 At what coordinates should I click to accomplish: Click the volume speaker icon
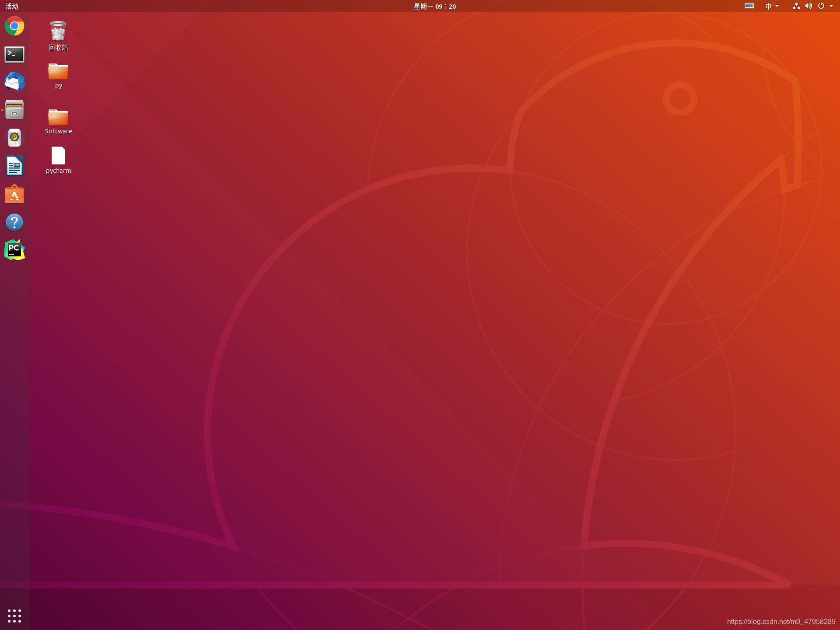click(808, 6)
